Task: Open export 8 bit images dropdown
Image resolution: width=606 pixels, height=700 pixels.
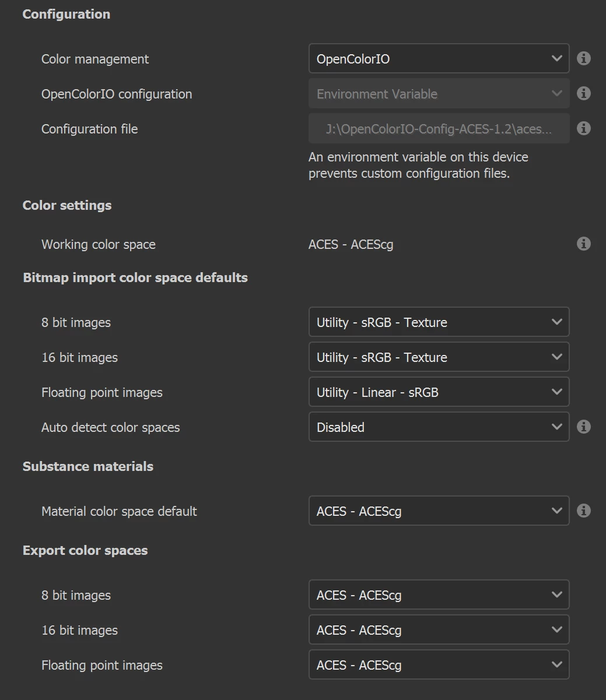Action: [439, 595]
